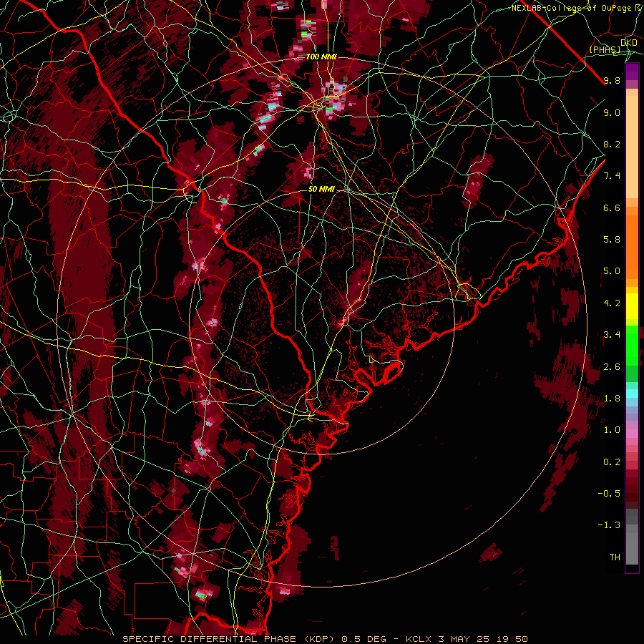Click the "100 NMI" range ring label

[x=321, y=57]
